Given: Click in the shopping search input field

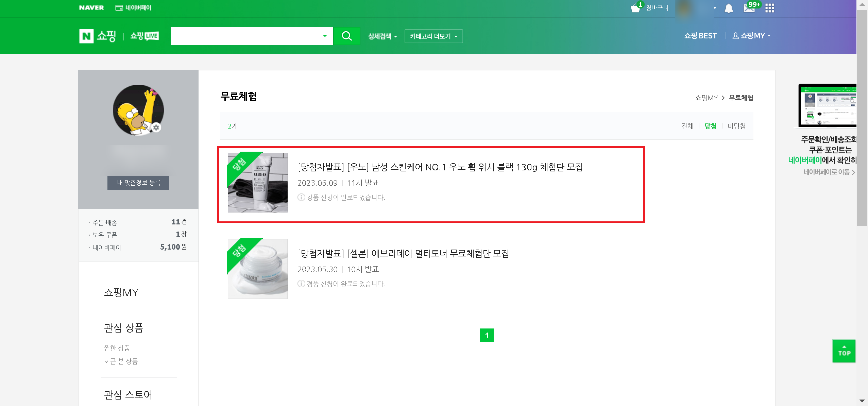Looking at the screenshot, I should [245, 36].
